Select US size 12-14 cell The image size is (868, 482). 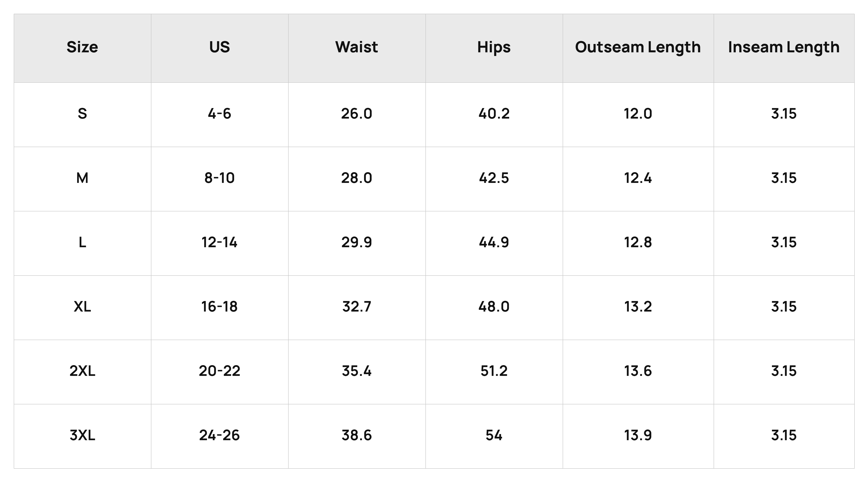pos(219,242)
